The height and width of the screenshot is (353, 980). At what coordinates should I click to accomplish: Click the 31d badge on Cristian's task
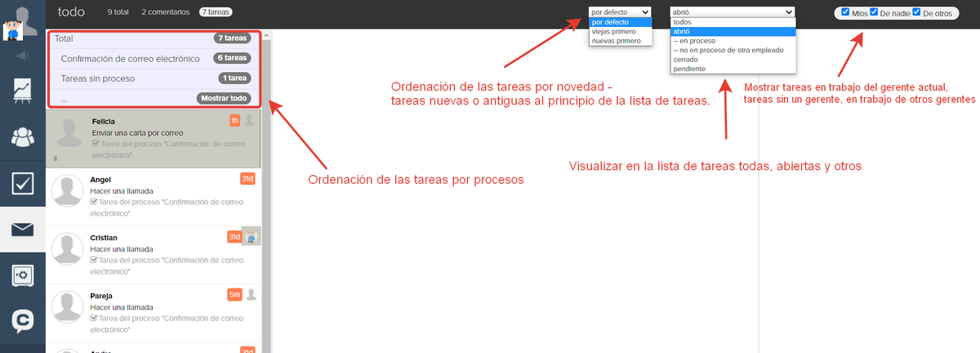(x=234, y=237)
